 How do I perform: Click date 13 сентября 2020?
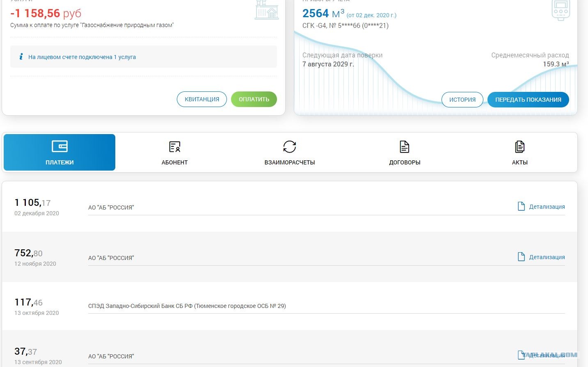(38, 362)
